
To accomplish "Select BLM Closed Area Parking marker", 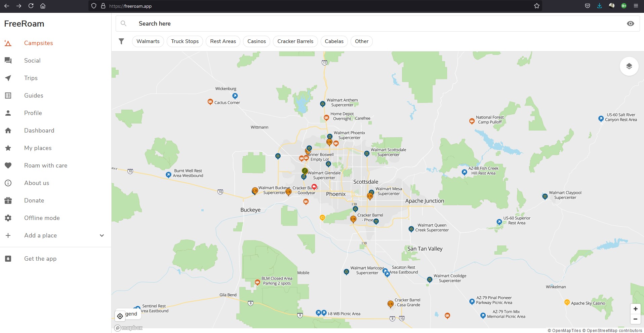I will [x=257, y=282].
